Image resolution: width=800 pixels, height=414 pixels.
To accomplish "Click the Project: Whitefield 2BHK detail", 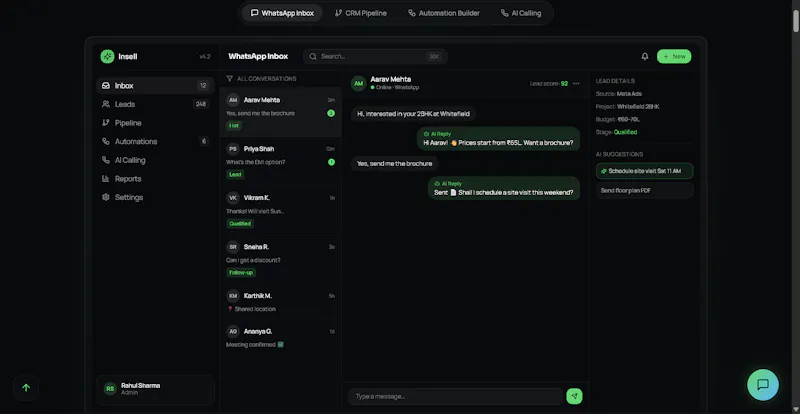I will tap(628, 107).
